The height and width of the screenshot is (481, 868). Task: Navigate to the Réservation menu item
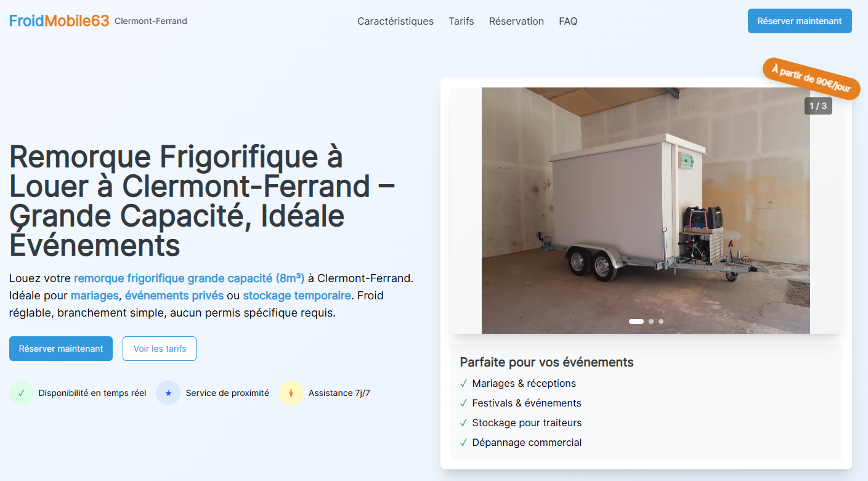coord(516,21)
